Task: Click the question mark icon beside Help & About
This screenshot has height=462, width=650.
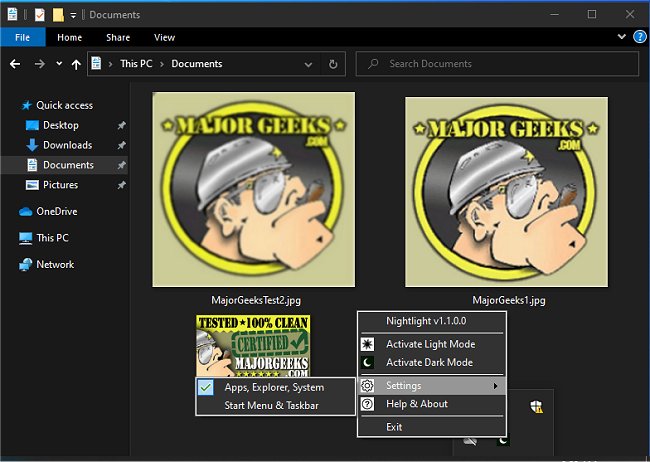Action: [x=367, y=404]
